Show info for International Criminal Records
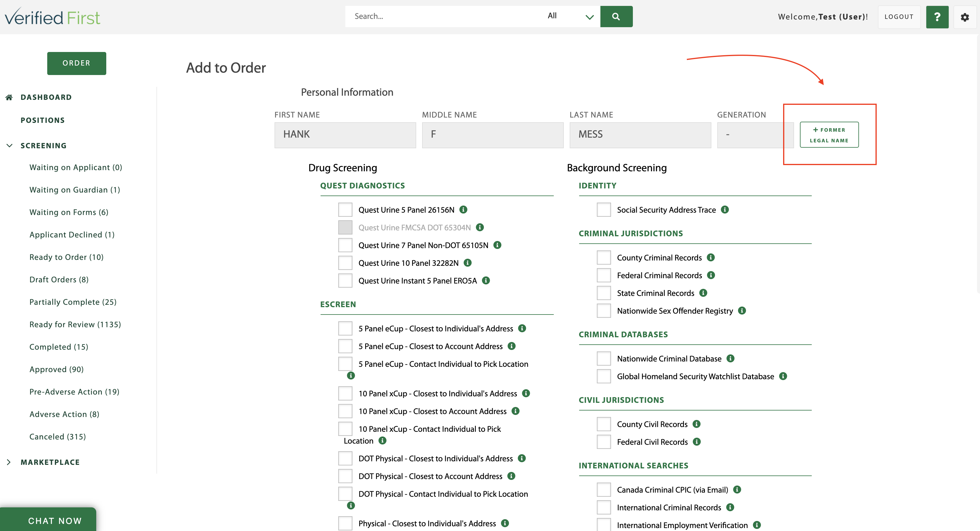This screenshot has height=531, width=980. (x=730, y=507)
